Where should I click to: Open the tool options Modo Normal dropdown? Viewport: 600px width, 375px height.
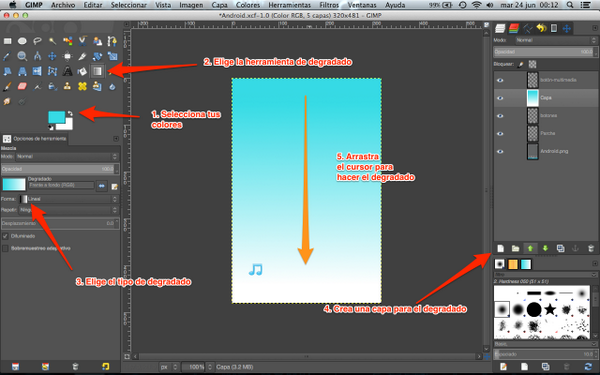[67, 157]
